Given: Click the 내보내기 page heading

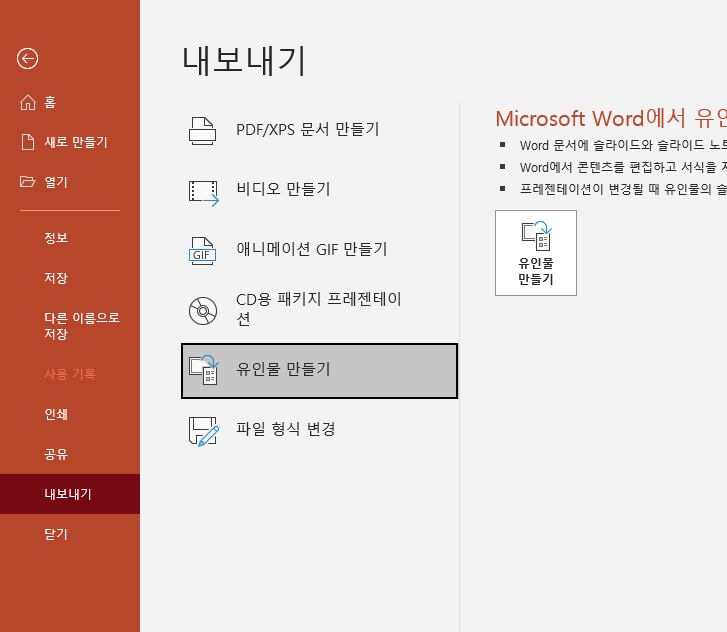Looking at the screenshot, I should (x=244, y=60).
